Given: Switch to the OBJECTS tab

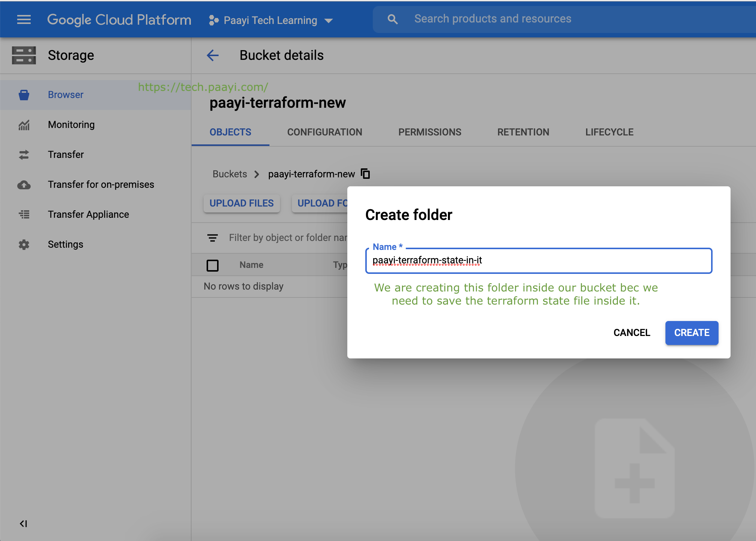Looking at the screenshot, I should [231, 132].
